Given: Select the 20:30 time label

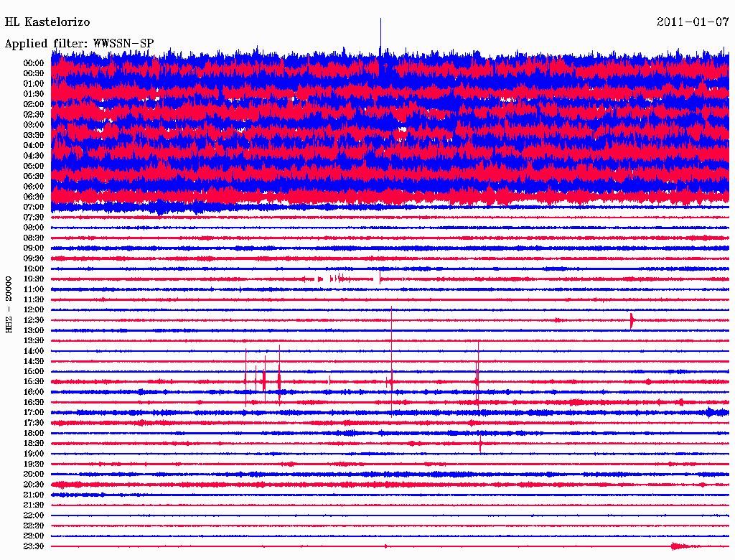Looking at the screenshot, I should [34, 485].
